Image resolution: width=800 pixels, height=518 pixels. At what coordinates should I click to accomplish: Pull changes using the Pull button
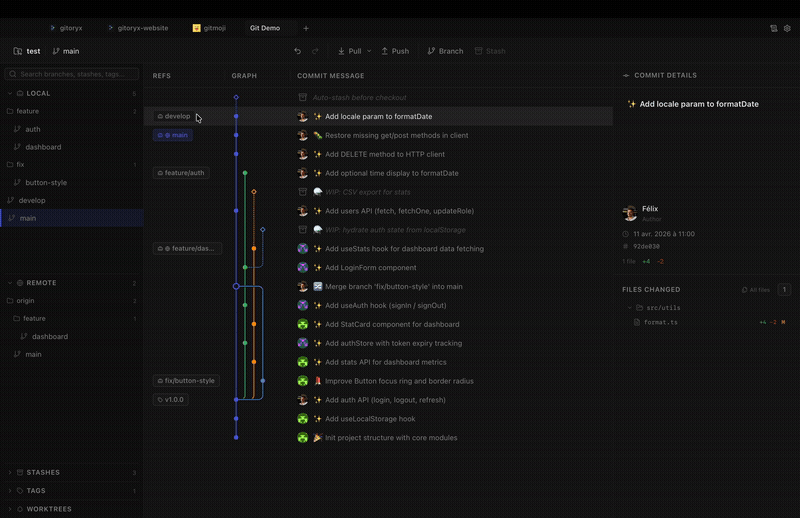349,51
